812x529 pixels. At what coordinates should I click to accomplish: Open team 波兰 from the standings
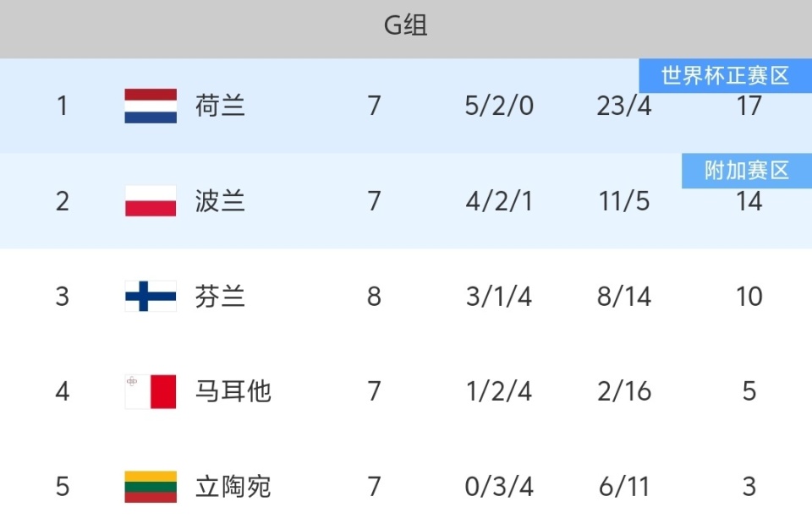pyautogui.click(x=220, y=201)
